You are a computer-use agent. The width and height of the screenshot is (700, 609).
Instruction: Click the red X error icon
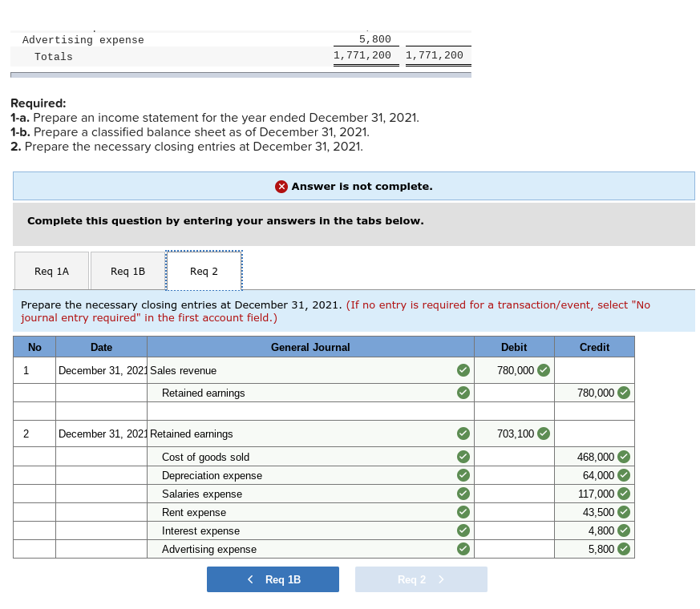click(x=281, y=186)
